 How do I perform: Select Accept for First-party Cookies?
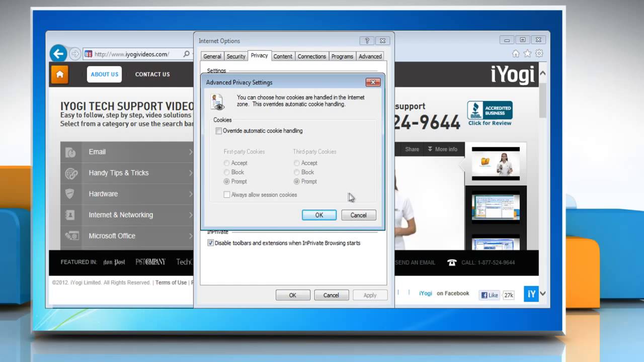[227, 163]
